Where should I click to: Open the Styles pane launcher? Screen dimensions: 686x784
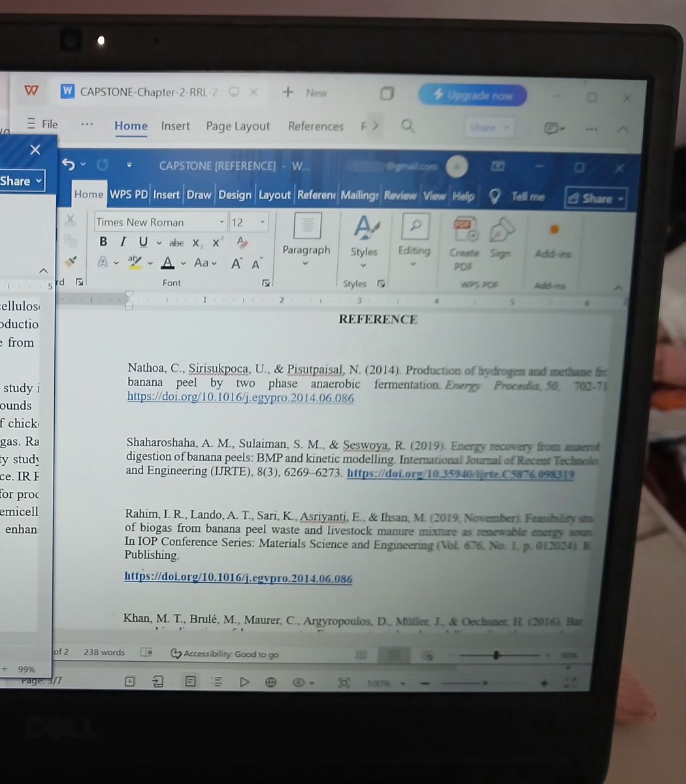pos(381,284)
